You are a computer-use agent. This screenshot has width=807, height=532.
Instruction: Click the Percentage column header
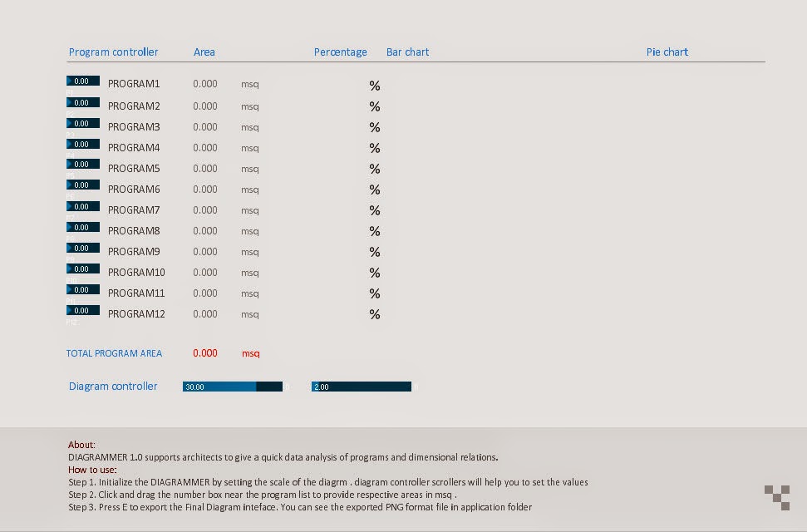coord(340,52)
